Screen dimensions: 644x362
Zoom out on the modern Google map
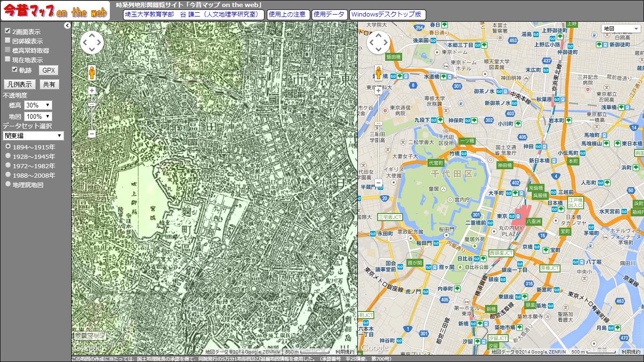(x=379, y=182)
